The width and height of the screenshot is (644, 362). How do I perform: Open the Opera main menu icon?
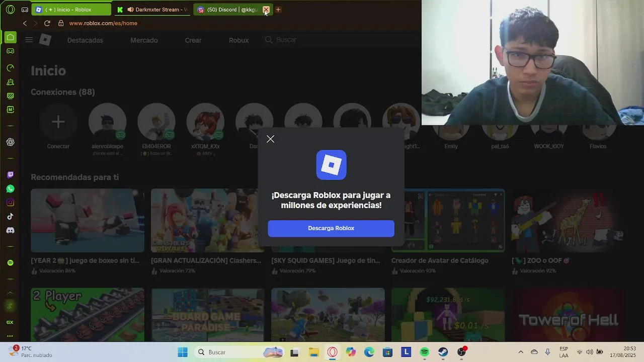pos(10,10)
